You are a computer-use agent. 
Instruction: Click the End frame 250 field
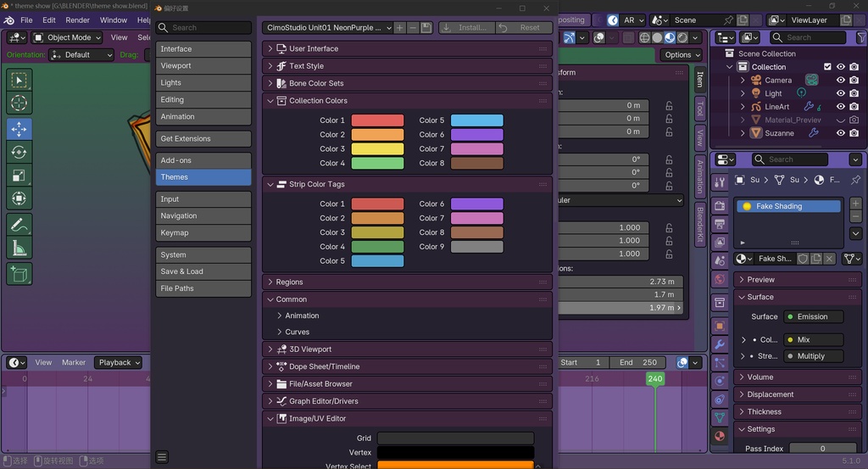point(637,363)
